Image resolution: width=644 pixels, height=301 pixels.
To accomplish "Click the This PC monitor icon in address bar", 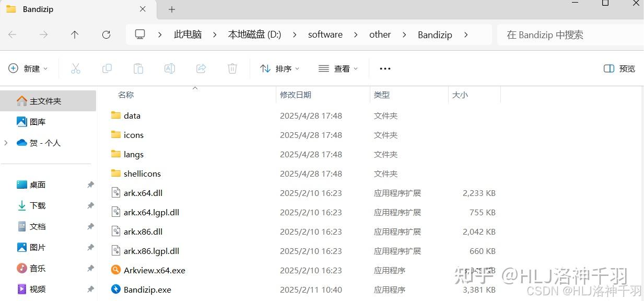I will coord(139,34).
